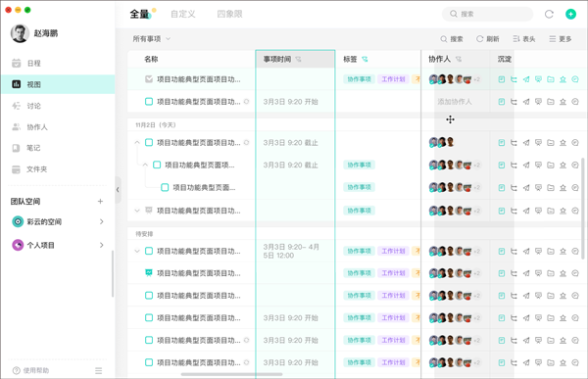Viewport: 588px width, 379px height.
Task: Click 添加协作人 placeholder text
Action: pyautogui.click(x=455, y=102)
